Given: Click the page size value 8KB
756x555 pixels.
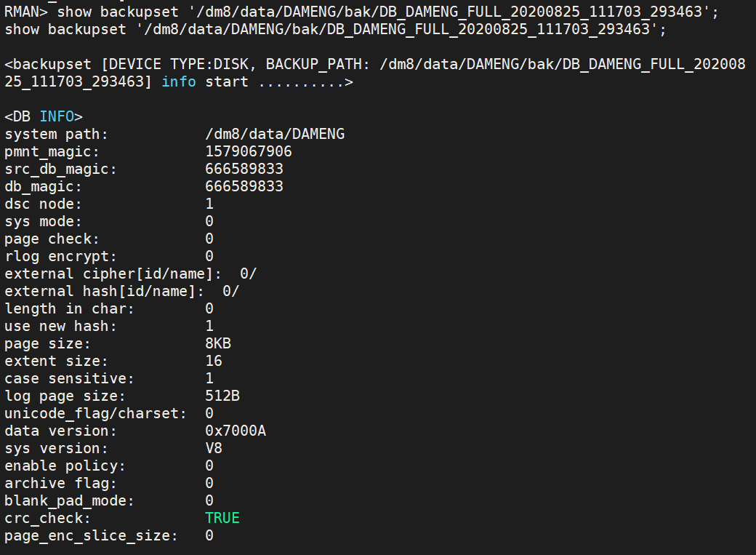Looking at the screenshot, I should pos(218,343).
